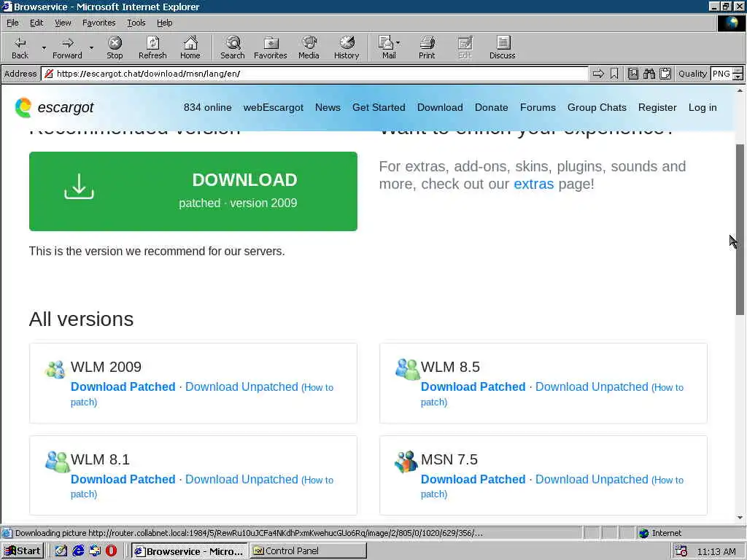Open the Back history dropdown arrow
747x560 pixels.
pyautogui.click(x=44, y=47)
